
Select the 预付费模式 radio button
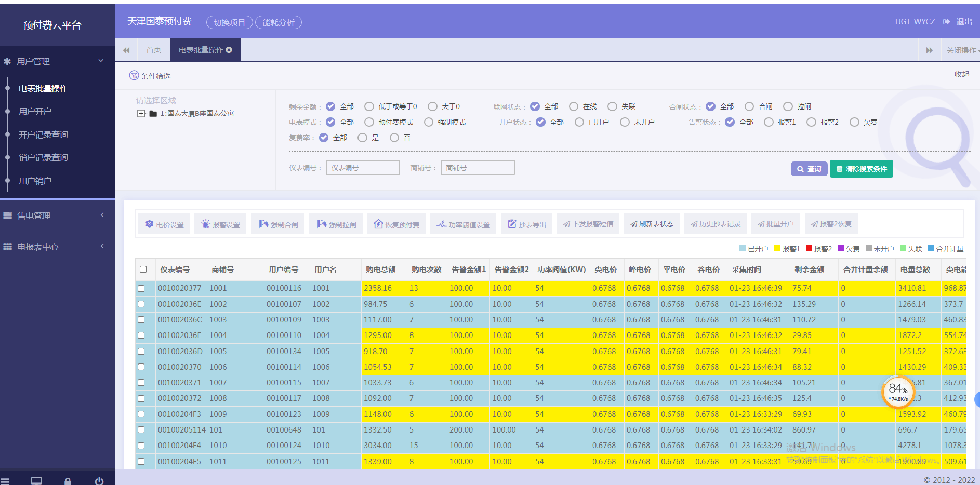(369, 122)
